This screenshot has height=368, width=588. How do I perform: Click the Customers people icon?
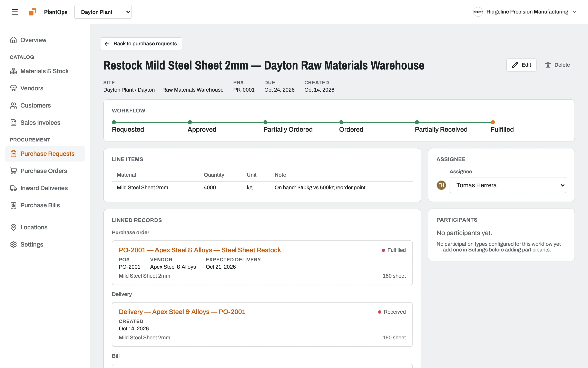coord(13,105)
